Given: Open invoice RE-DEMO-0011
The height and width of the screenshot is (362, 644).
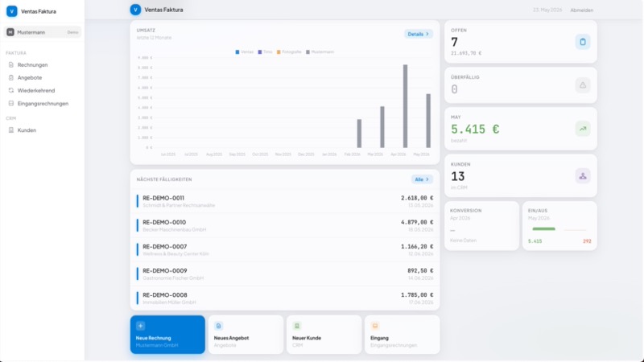Looking at the screenshot, I should click(285, 201).
